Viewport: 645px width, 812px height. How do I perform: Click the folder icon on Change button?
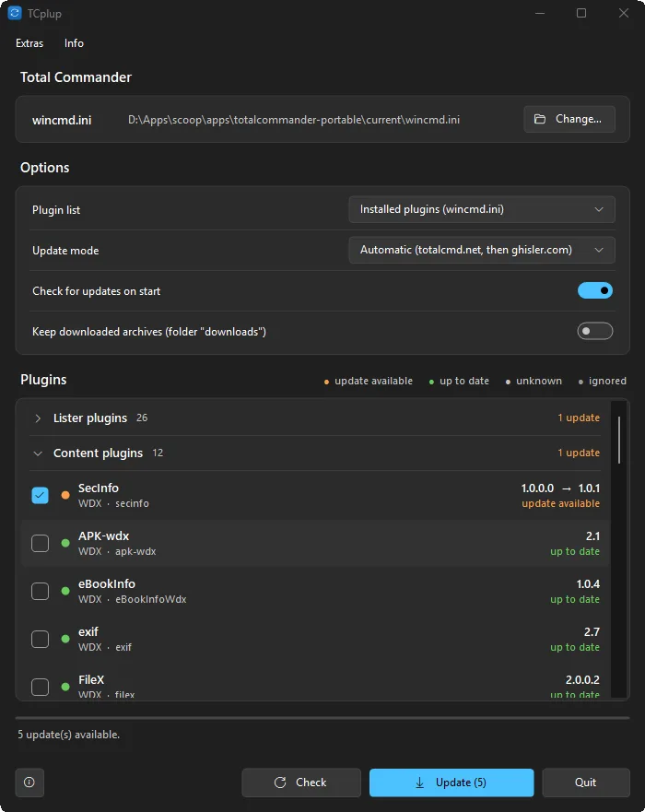tap(539, 119)
